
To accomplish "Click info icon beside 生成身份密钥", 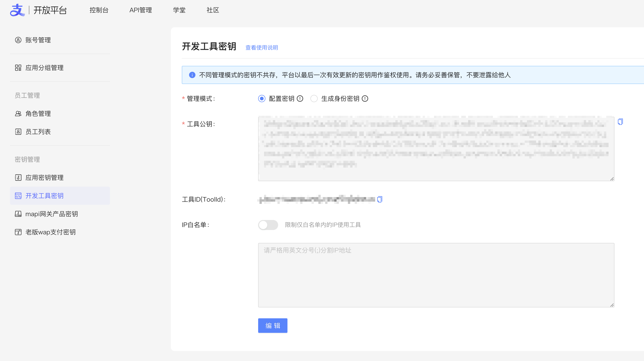I will 365,99.
